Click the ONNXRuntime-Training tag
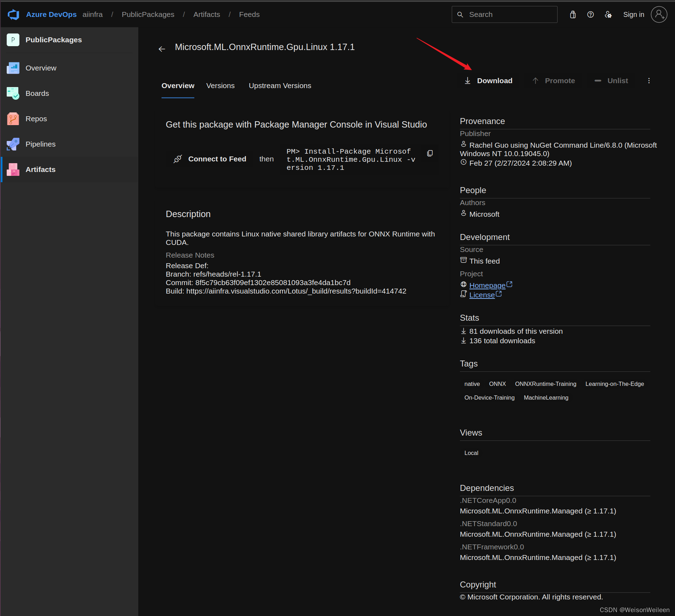This screenshot has width=675, height=616. click(546, 384)
